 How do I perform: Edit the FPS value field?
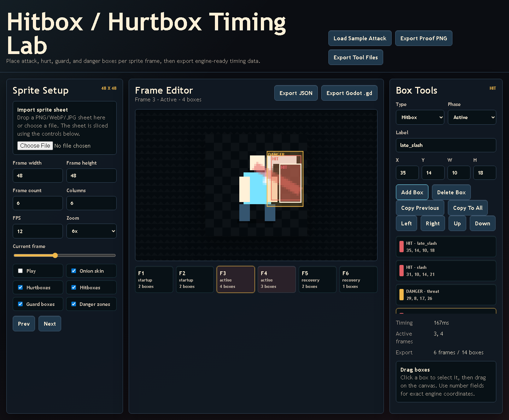38,231
